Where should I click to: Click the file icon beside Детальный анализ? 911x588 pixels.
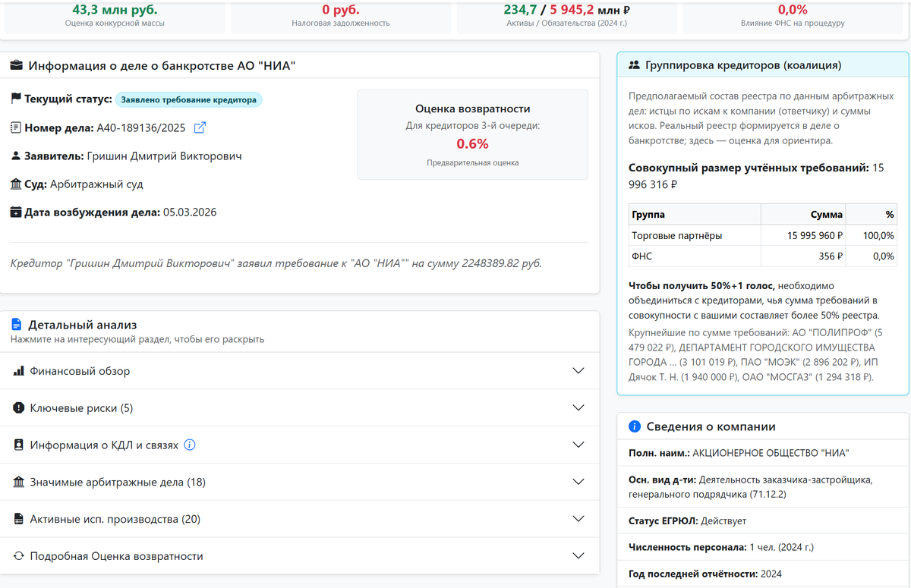(17, 325)
